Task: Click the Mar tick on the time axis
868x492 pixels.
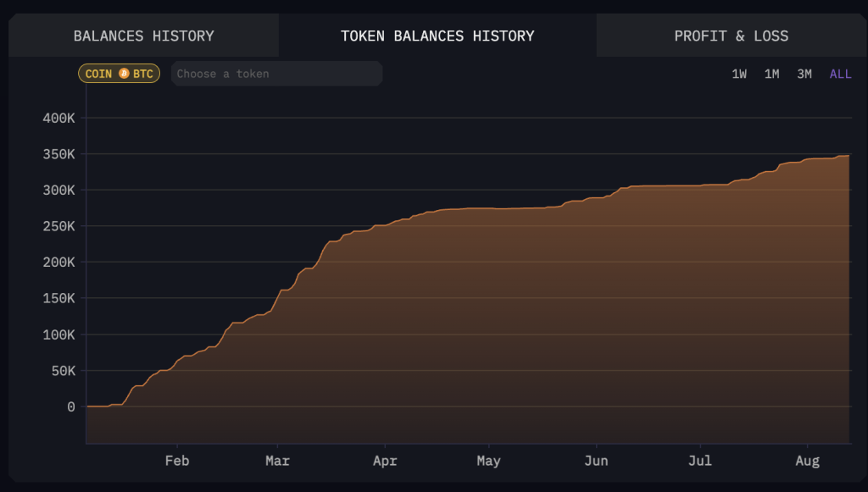Action: 277,461
